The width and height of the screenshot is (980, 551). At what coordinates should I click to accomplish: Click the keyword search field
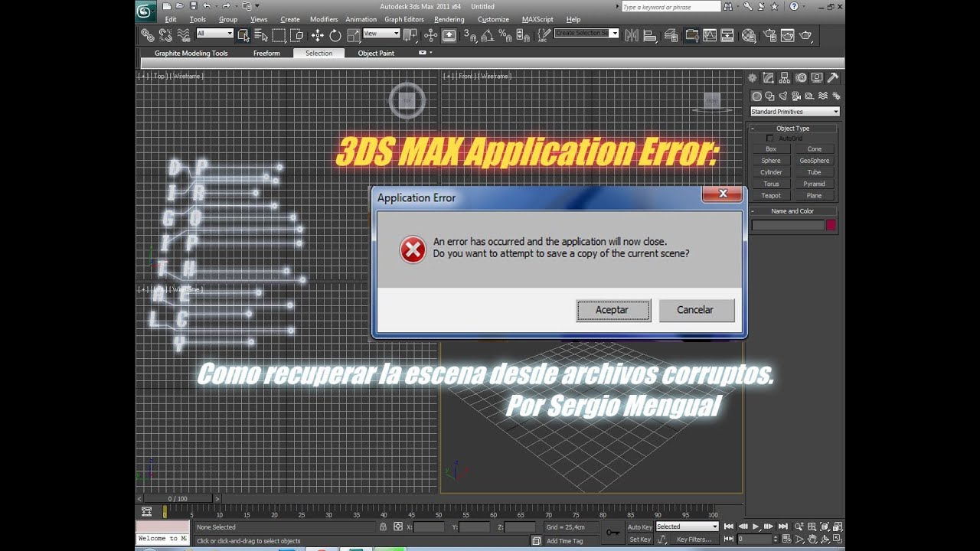671,7
